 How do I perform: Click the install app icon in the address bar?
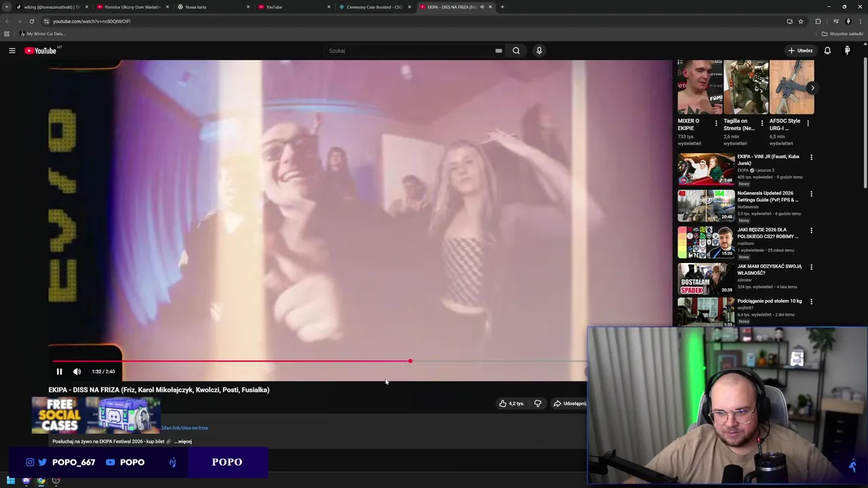point(789,21)
